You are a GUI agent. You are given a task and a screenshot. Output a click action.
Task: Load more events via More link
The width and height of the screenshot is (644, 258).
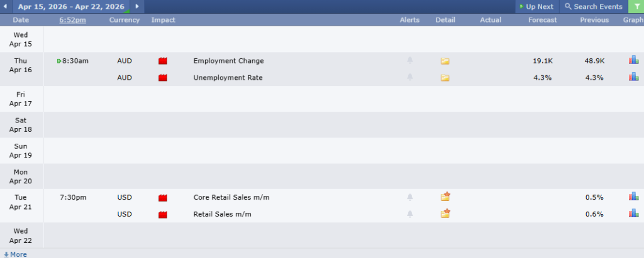click(15, 254)
